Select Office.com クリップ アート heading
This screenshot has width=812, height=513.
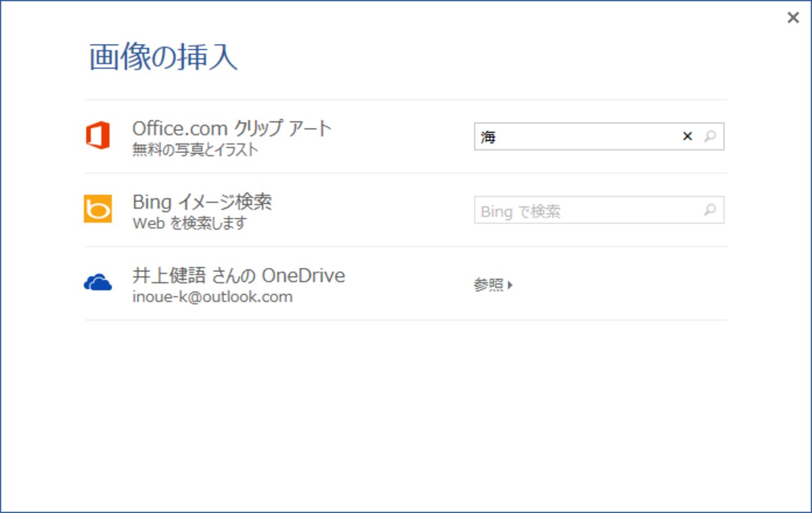[x=232, y=128]
